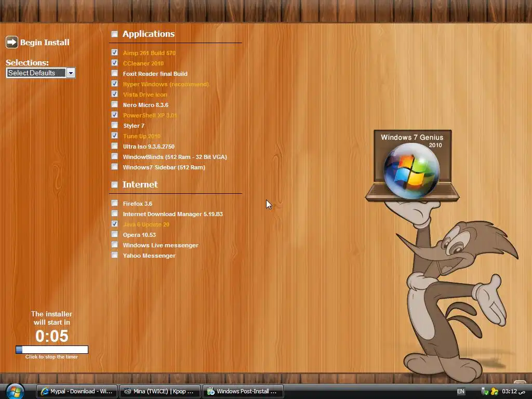Open the Windows Start orb
Image resolution: width=532 pixels, height=399 pixels.
point(15,391)
